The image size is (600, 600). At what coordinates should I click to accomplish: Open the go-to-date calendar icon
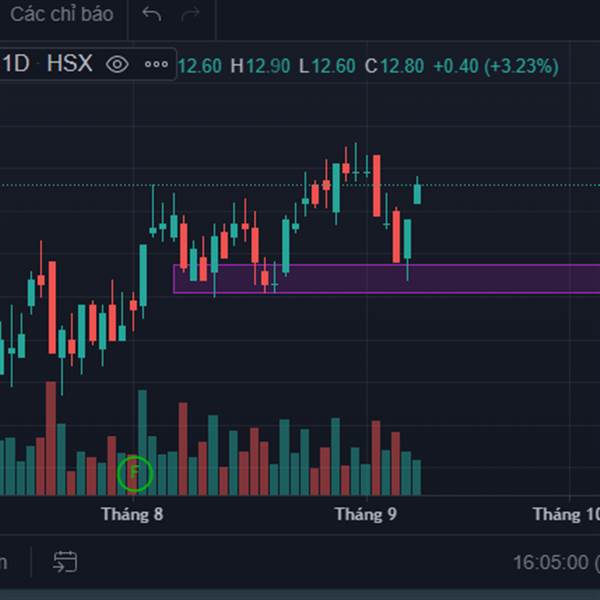(x=65, y=562)
